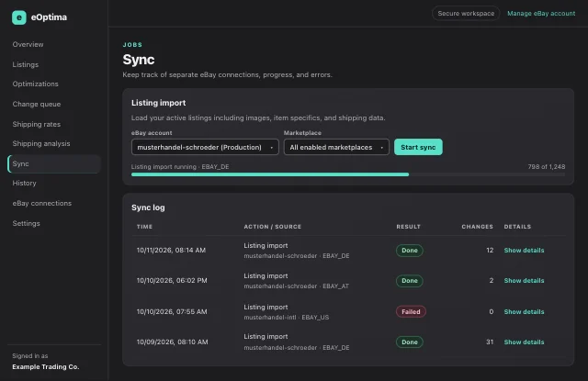Click the timestamp 10/10/2026, 06:02 PM
588x381 pixels.
click(x=172, y=281)
